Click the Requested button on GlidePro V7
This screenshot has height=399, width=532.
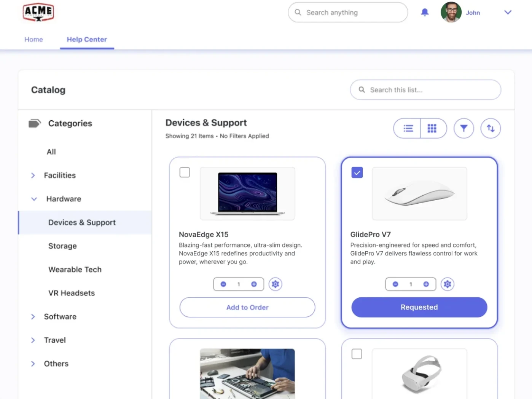(419, 307)
